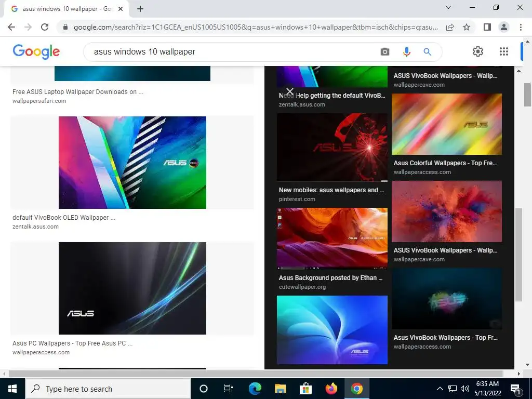Open Cortana circle icon
532x399 pixels.
[x=204, y=389]
